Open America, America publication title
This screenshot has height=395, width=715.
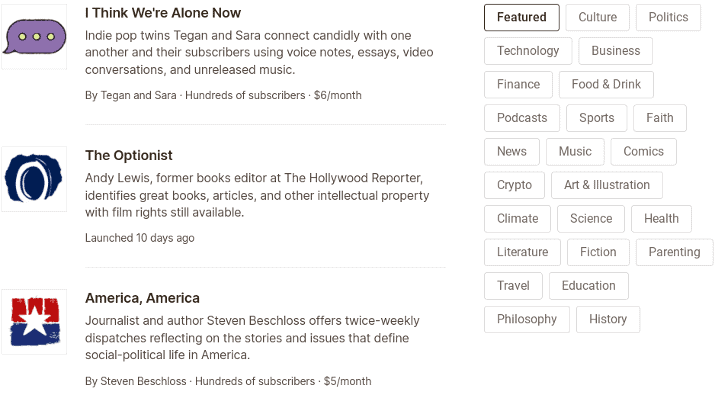[x=142, y=298]
